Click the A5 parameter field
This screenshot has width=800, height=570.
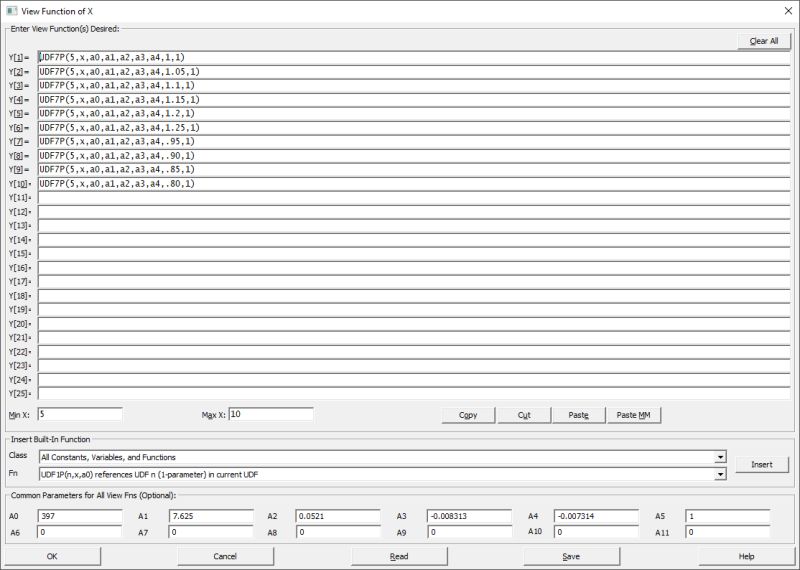(x=728, y=516)
